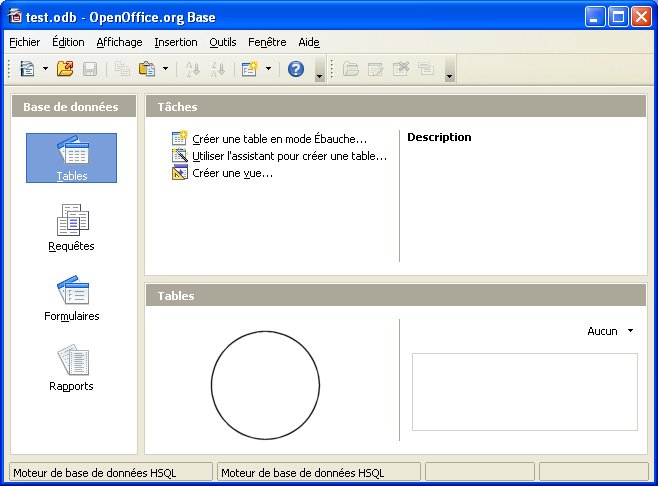Click the Open file folder icon
658x486 pixels.
click(x=65, y=69)
